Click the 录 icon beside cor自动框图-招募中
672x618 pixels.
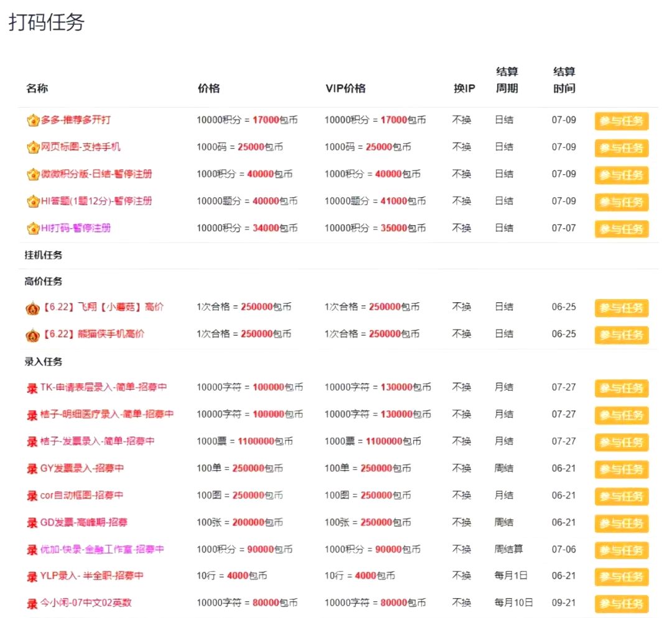pos(32,496)
